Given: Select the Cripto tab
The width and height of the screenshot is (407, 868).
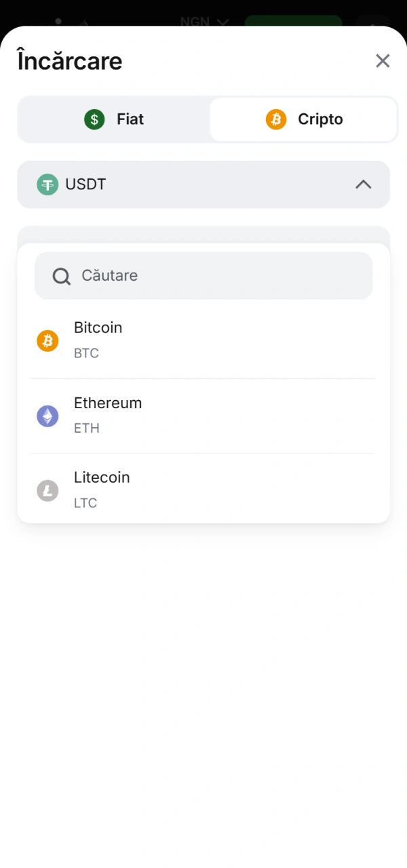Looking at the screenshot, I should (303, 119).
